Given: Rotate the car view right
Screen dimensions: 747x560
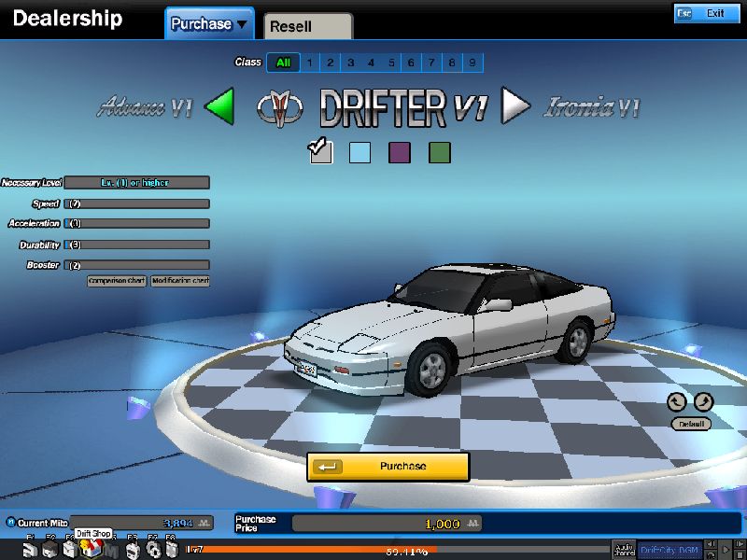Looking at the screenshot, I should click(703, 402).
